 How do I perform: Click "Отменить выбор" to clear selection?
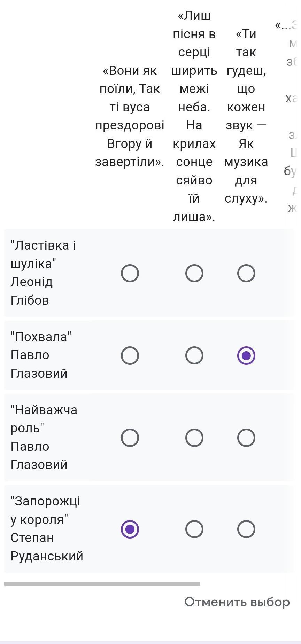pyautogui.click(x=237, y=602)
